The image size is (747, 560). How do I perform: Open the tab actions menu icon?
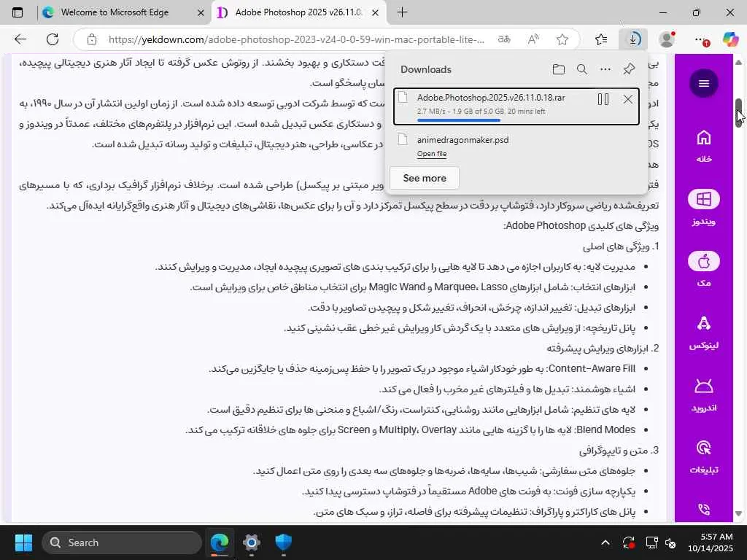(x=18, y=12)
